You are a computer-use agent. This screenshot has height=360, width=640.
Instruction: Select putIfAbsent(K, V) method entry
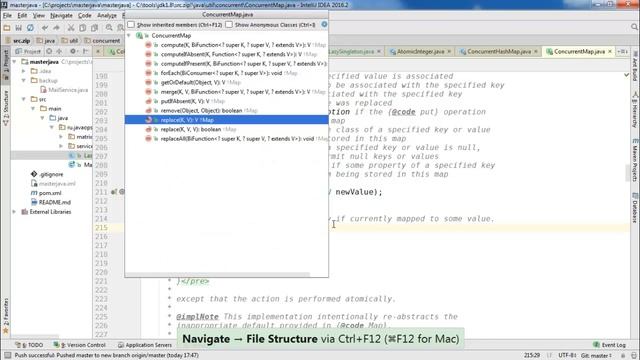227,101
